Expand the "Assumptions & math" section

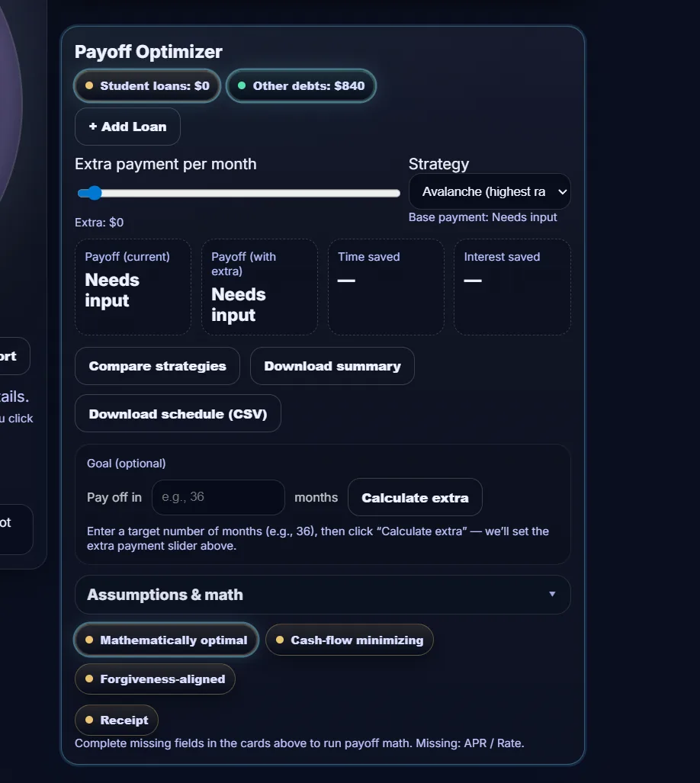[x=323, y=595]
